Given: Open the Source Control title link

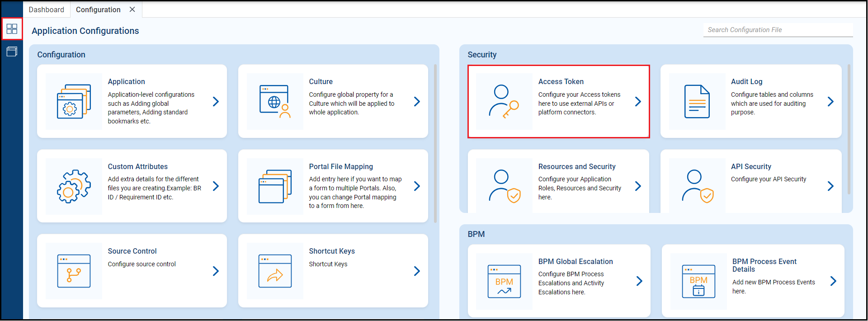Looking at the screenshot, I should [x=132, y=251].
